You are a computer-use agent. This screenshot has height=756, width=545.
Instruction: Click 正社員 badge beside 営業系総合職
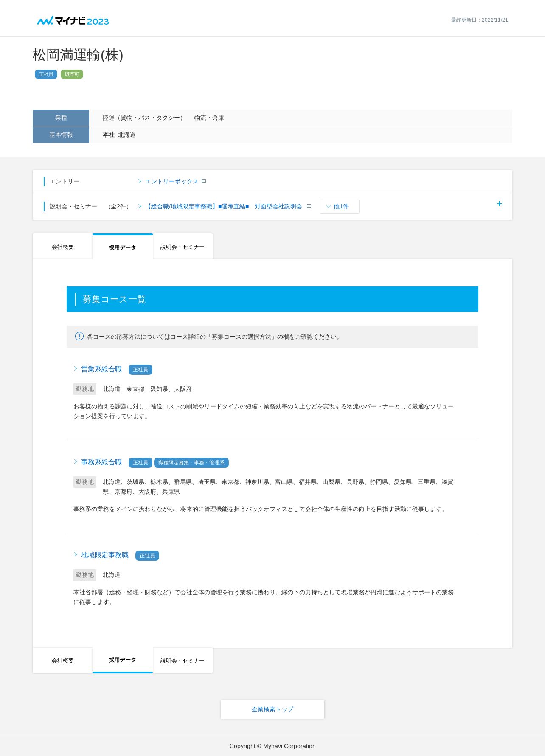140,369
